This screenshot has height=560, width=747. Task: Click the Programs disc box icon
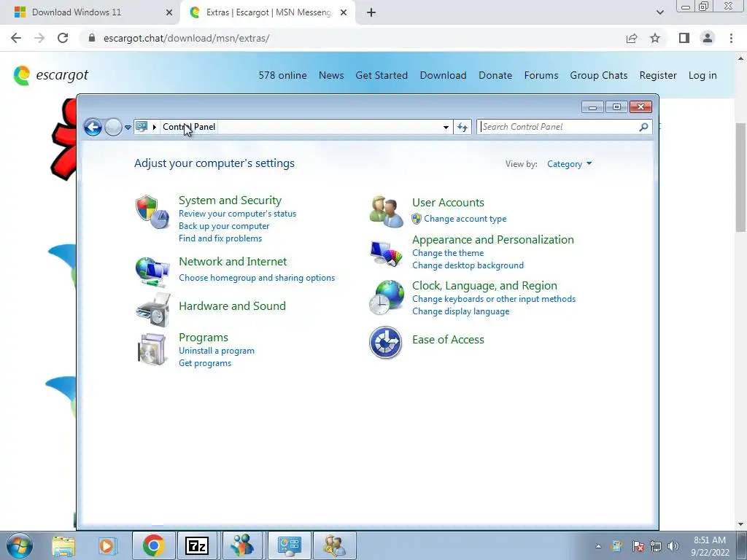152,349
